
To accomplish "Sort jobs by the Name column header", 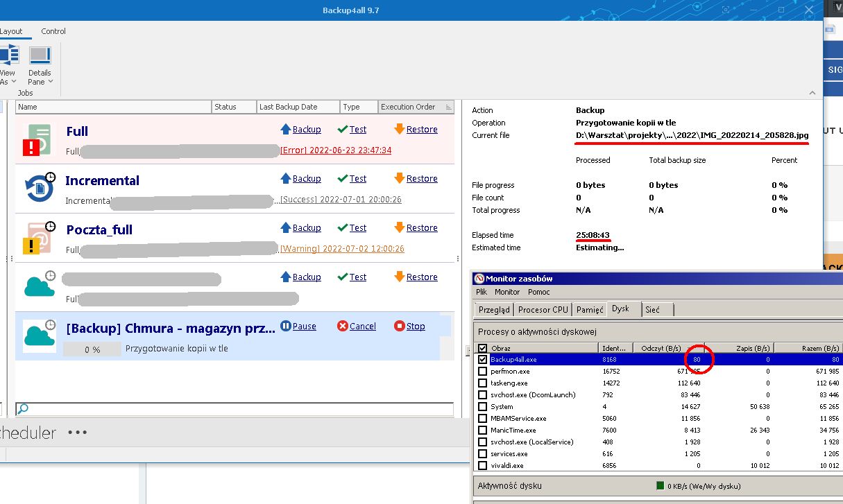I will click(x=113, y=107).
